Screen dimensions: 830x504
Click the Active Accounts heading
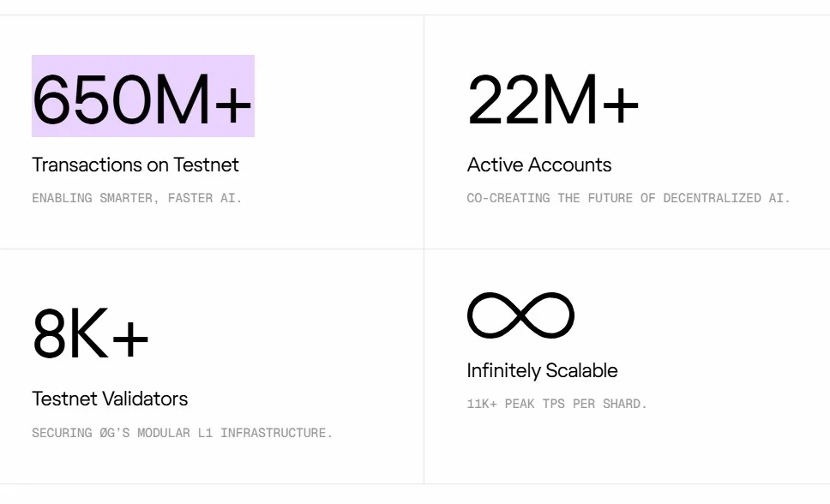539,165
